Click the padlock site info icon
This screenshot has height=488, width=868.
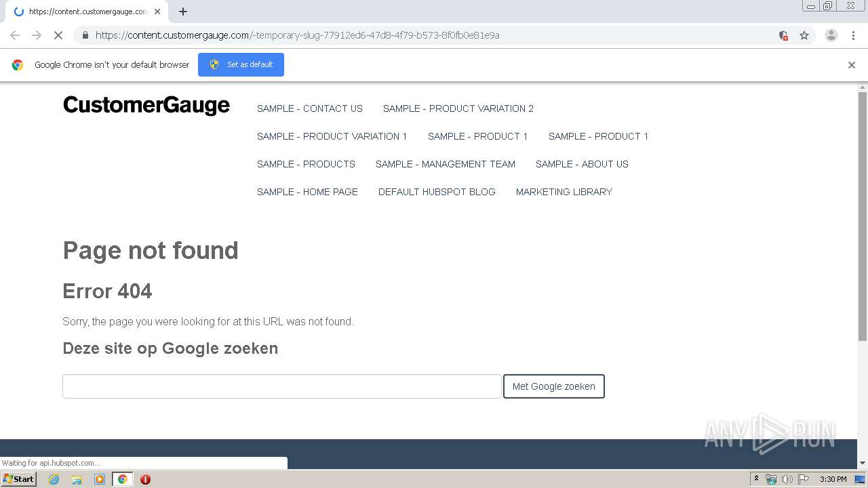[85, 35]
